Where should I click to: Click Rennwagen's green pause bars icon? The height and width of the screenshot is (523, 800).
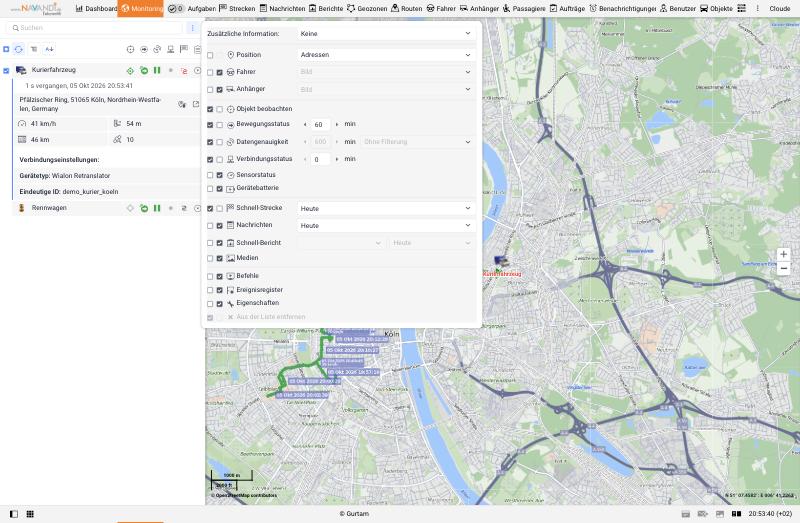[157, 208]
